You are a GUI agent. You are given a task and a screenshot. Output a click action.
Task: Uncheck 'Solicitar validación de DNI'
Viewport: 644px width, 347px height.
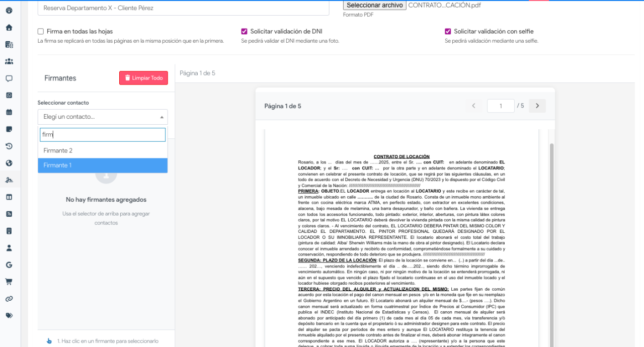point(245,31)
